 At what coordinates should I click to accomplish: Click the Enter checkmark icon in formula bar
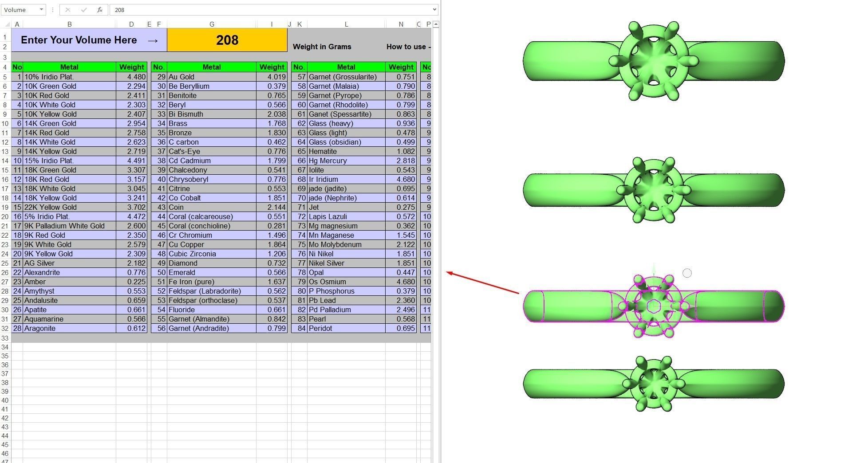tap(83, 10)
